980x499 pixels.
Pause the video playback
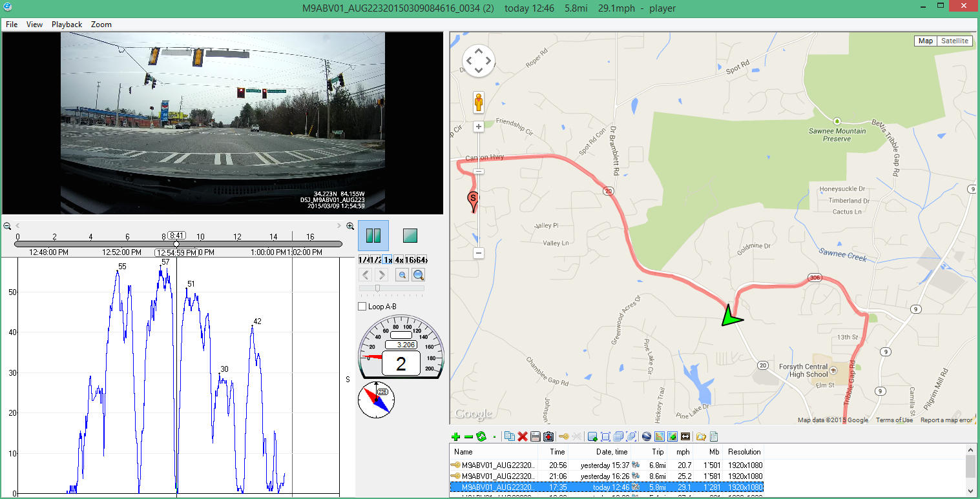pos(373,236)
